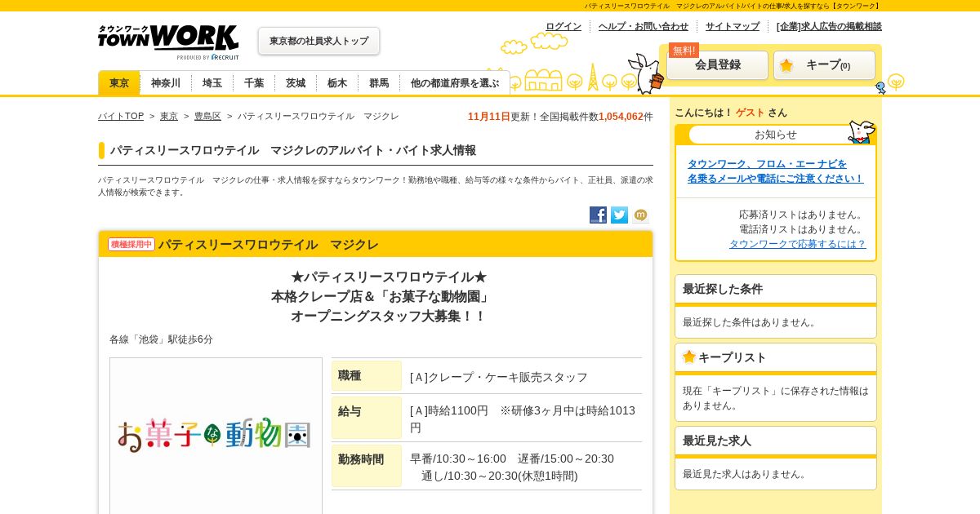The width and height of the screenshot is (980, 514).
Task: Open the サイトマップ link
Action: point(733,26)
